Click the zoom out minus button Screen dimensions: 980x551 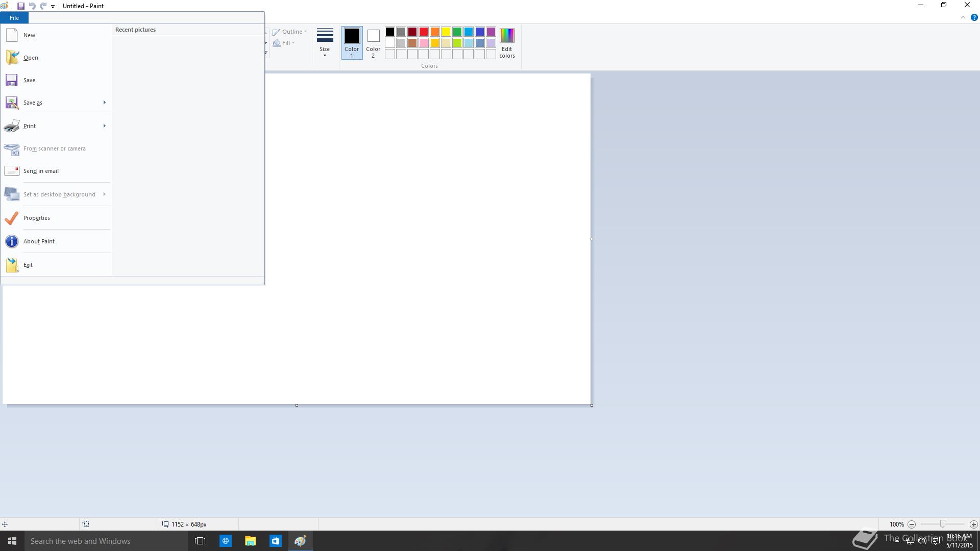pyautogui.click(x=912, y=524)
